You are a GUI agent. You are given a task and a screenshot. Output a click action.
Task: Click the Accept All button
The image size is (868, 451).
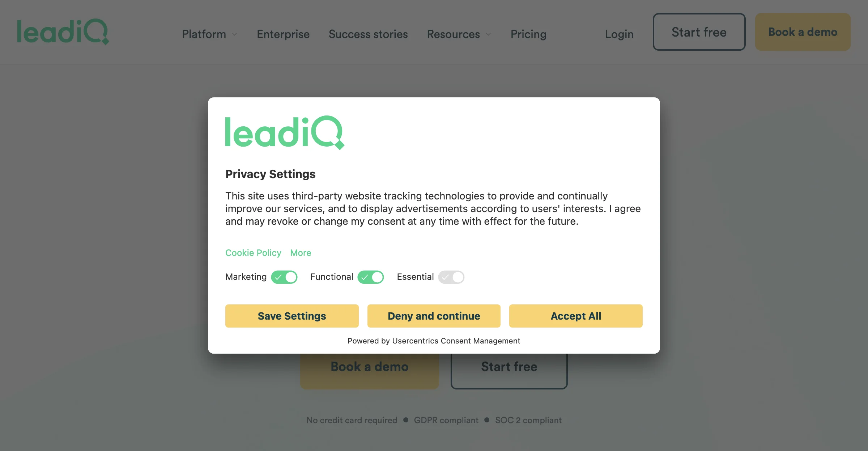(x=576, y=315)
